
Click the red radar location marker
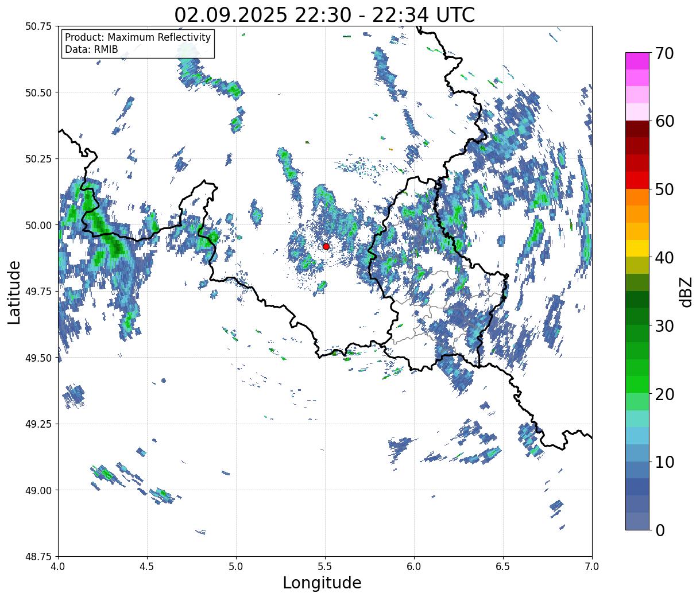coord(326,246)
